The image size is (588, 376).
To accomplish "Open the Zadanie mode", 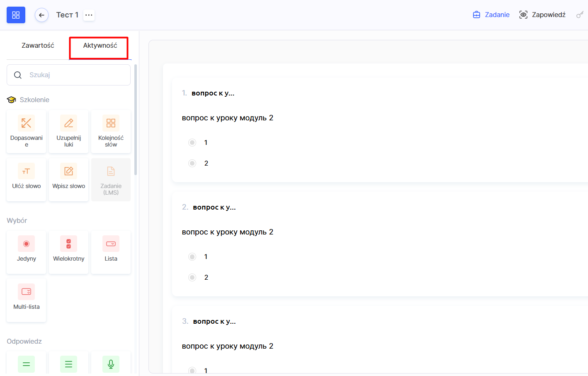I will pos(491,15).
